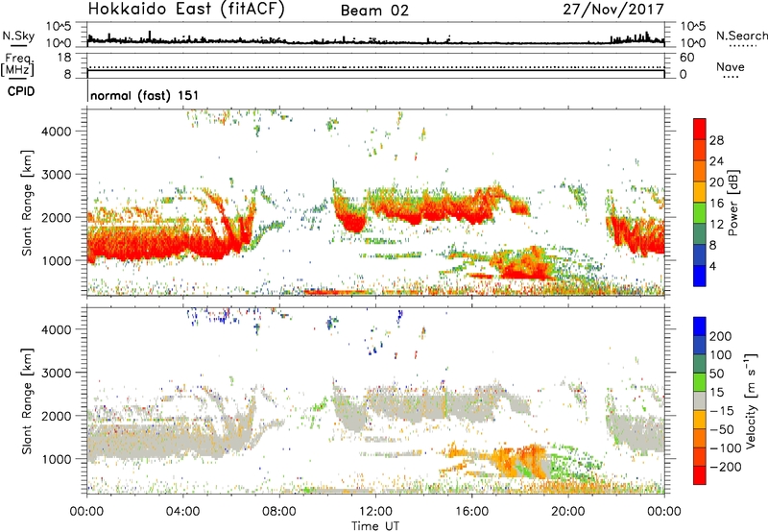The width and height of the screenshot is (768, 532).
Task: Click the '60' Nave axis tick
Action: [x=687, y=58]
